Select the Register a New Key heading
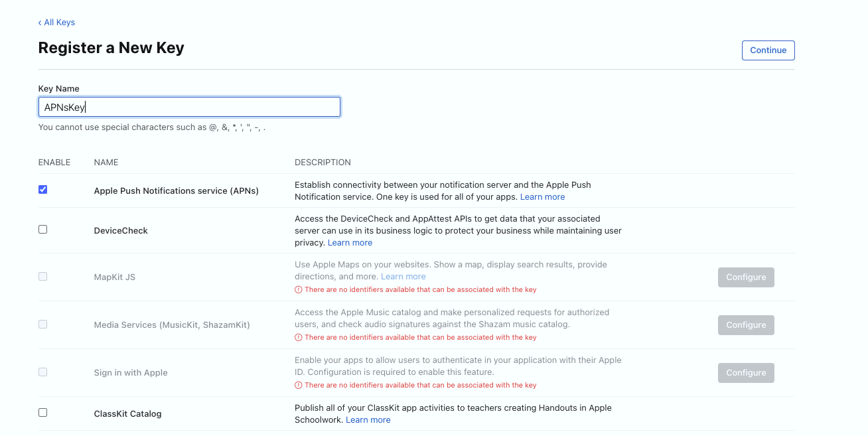This screenshot has height=436, width=868. (111, 48)
